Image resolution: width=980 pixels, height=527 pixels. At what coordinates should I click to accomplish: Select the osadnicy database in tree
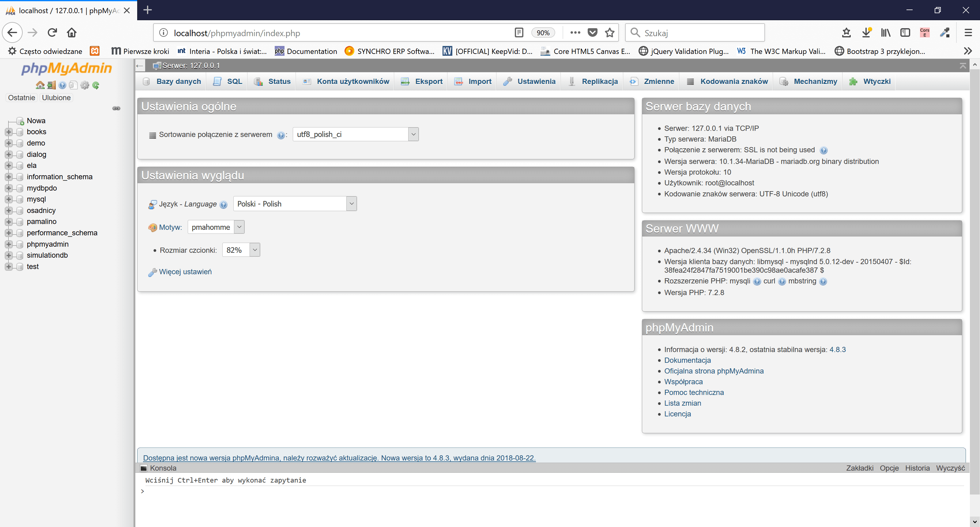coord(41,210)
